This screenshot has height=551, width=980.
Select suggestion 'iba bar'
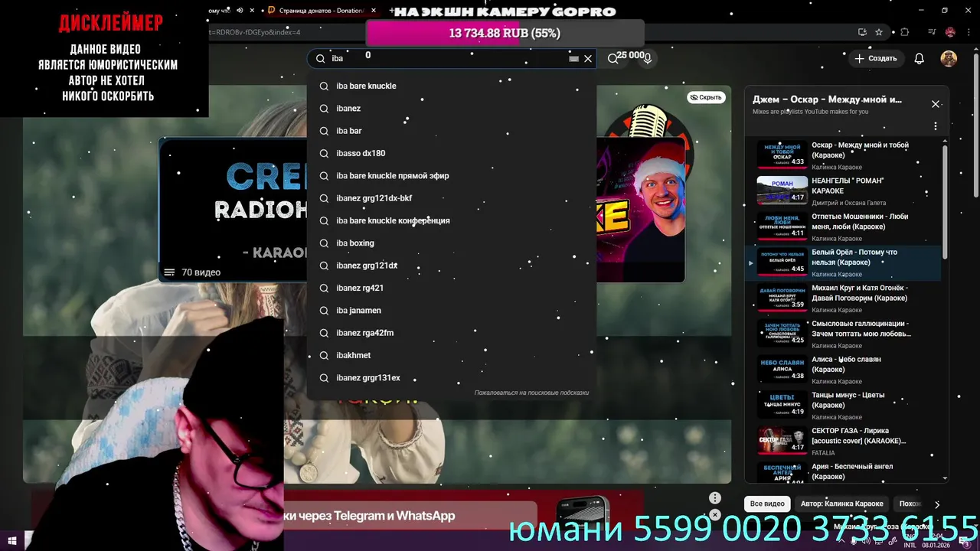click(x=451, y=131)
